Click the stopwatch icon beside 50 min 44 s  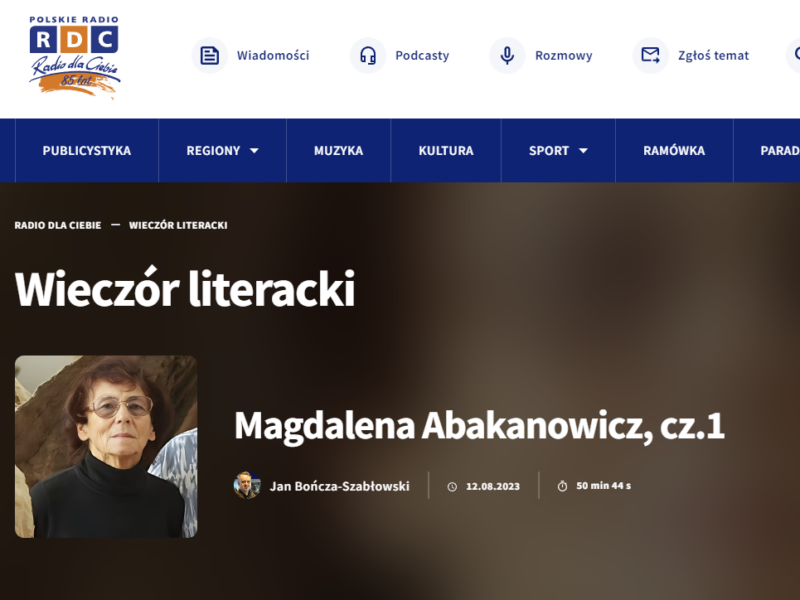click(562, 486)
